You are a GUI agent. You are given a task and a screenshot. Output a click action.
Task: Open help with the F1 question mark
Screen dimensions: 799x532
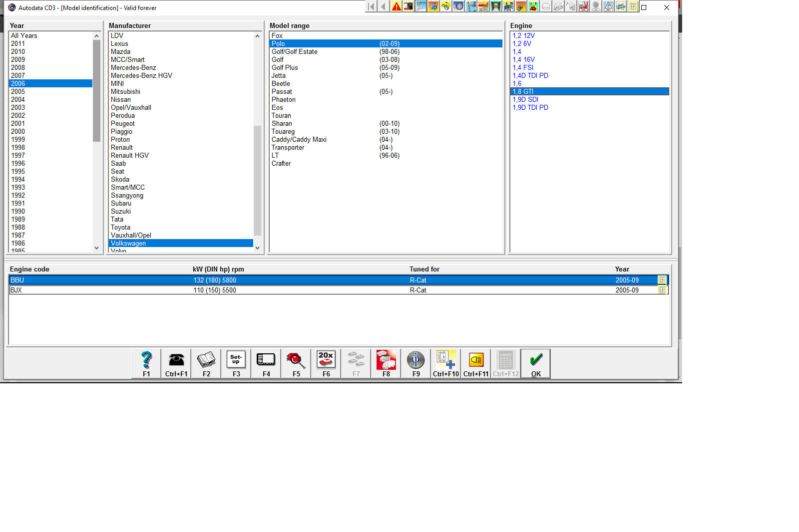click(146, 363)
